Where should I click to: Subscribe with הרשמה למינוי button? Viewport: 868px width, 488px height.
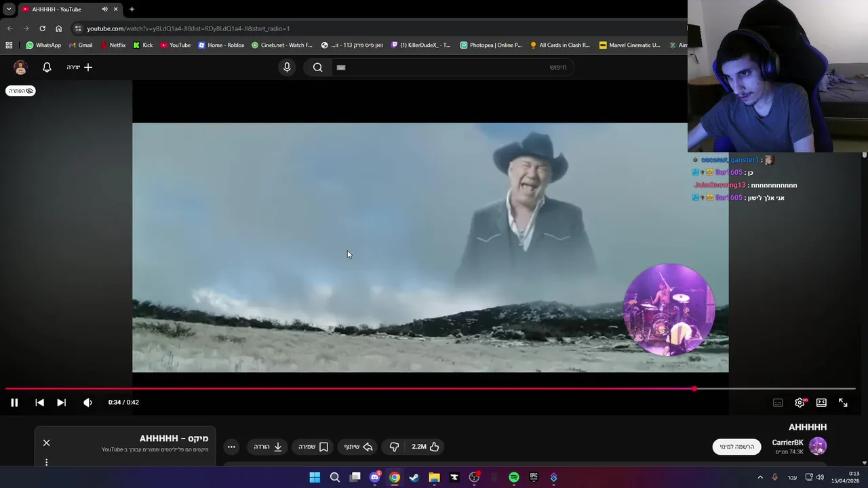(736, 447)
